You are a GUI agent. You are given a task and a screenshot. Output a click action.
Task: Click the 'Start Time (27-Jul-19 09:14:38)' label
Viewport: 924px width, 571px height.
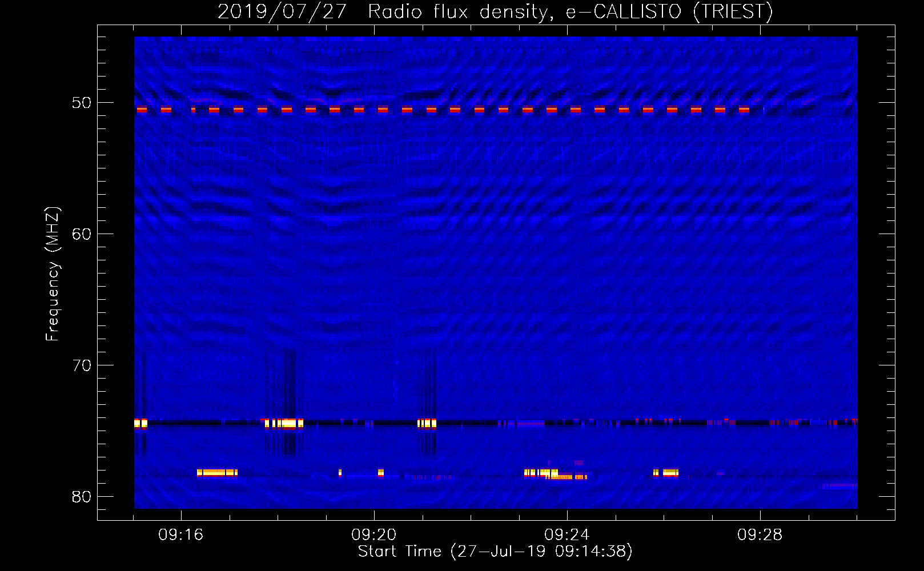tap(495, 552)
